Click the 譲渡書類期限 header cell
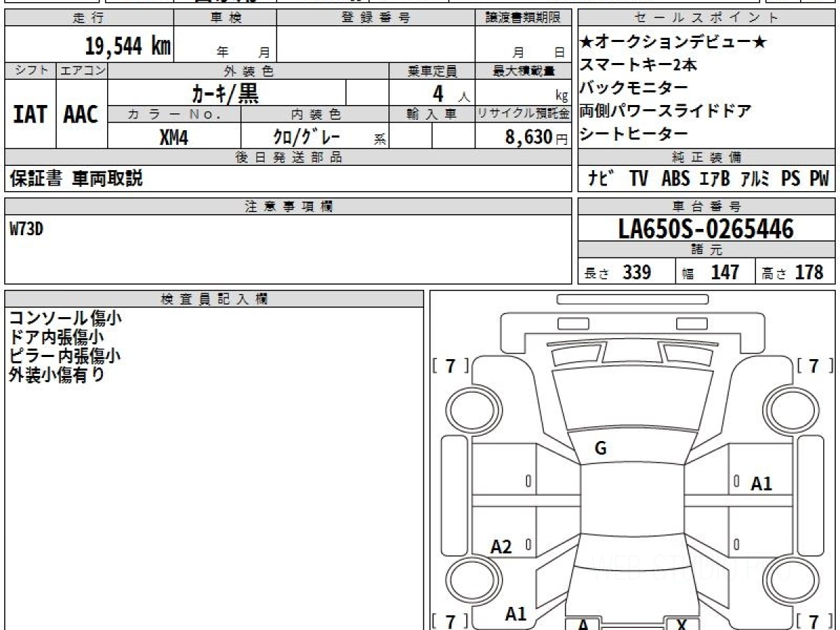This screenshot has height=630, width=840. (523, 18)
